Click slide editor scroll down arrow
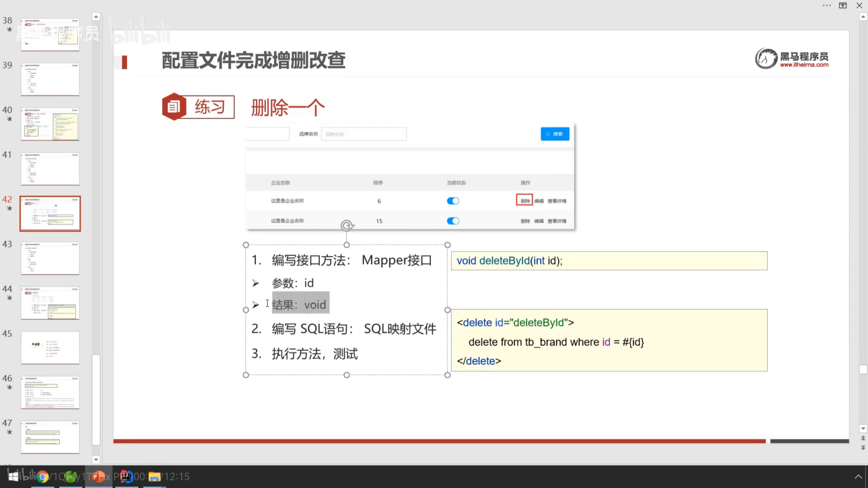Viewport: 868px width, 488px height. [x=863, y=429]
